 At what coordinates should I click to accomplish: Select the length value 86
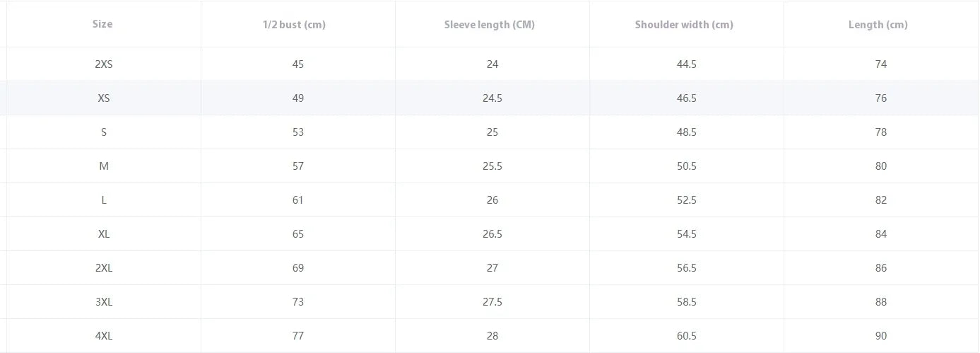881,268
